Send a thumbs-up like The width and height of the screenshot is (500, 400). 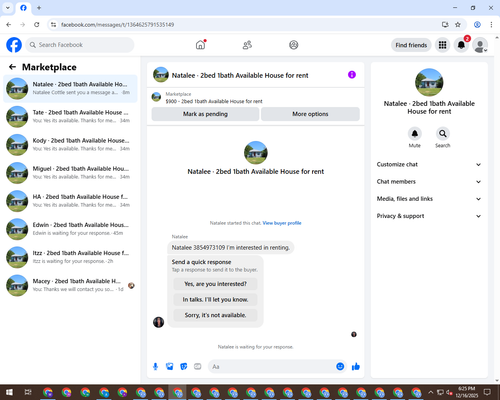[356, 367]
